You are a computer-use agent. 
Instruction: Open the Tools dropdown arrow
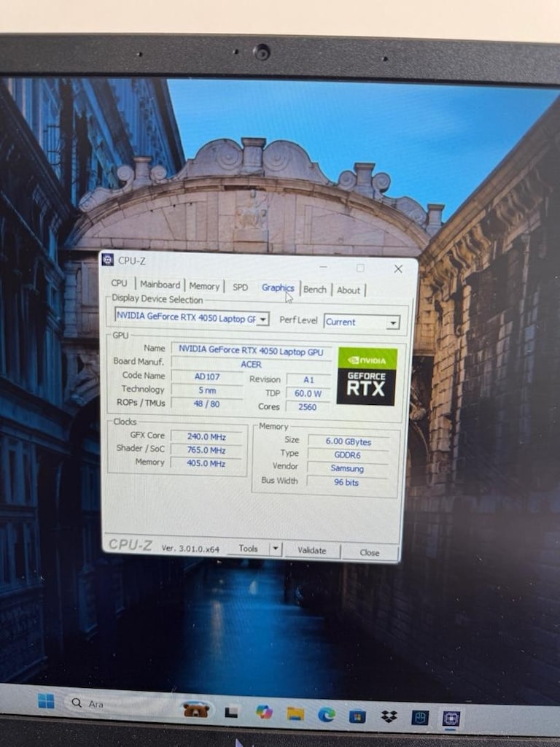point(276,549)
